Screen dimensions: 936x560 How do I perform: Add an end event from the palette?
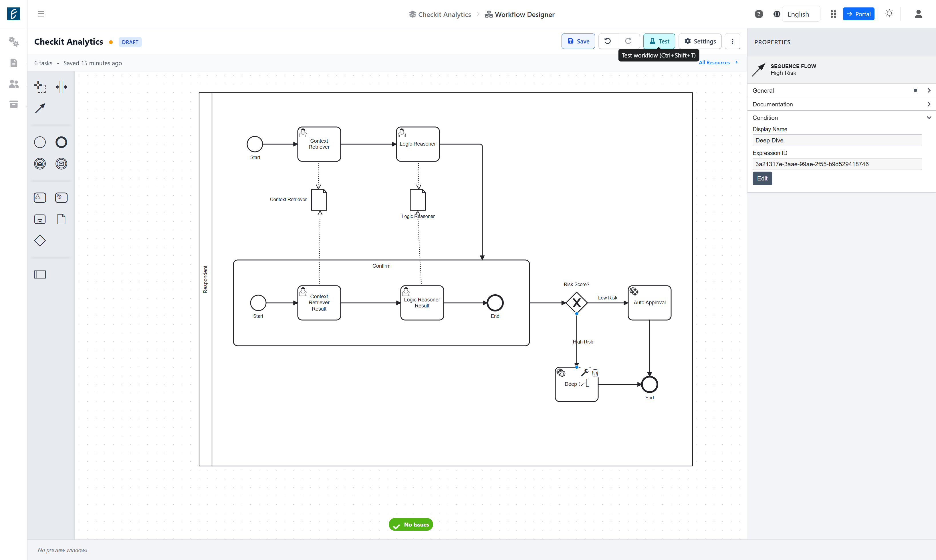pyautogui.click(x=61, y=142)
